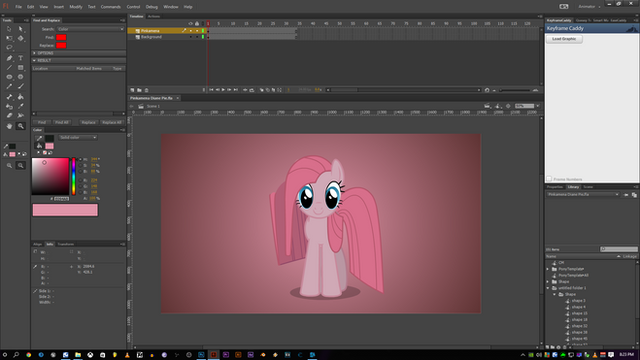Select the Free Transform tool
The width and height of the screenshot is (640, 360).
pos(9,38)
